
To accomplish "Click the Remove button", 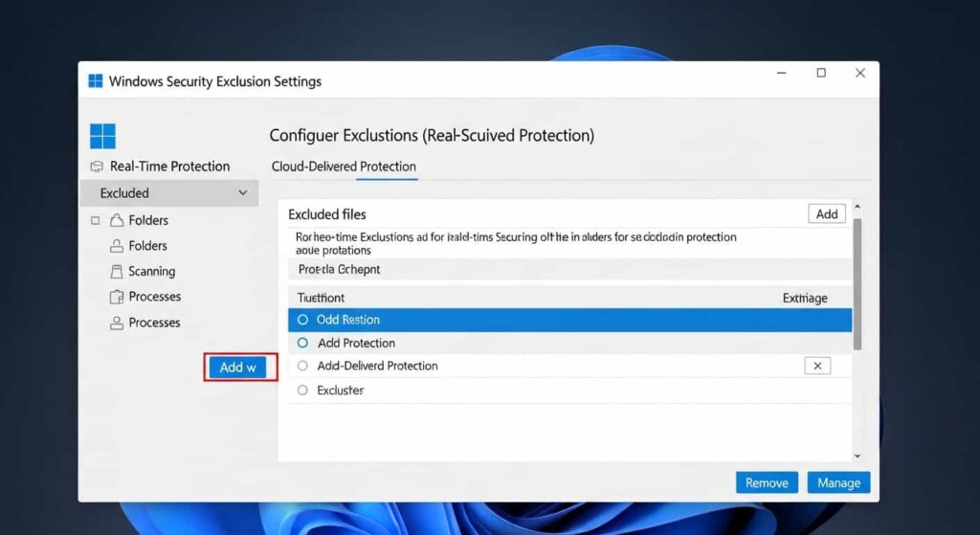I will 767,482.
